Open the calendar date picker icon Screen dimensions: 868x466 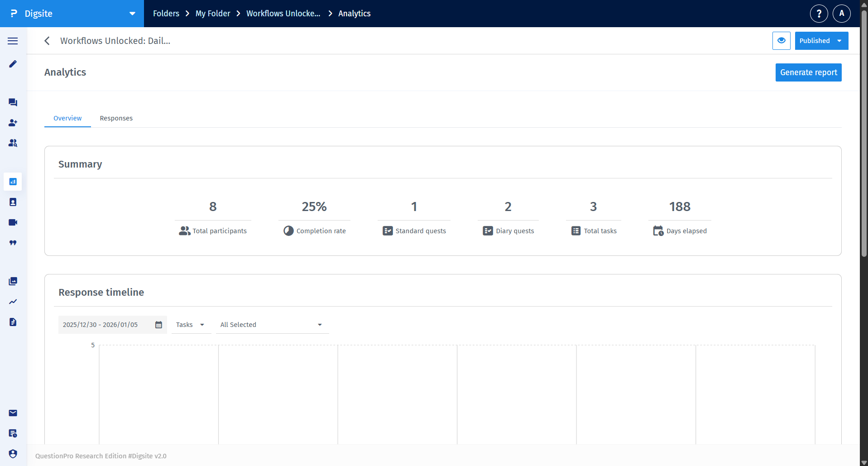[158, 325]
